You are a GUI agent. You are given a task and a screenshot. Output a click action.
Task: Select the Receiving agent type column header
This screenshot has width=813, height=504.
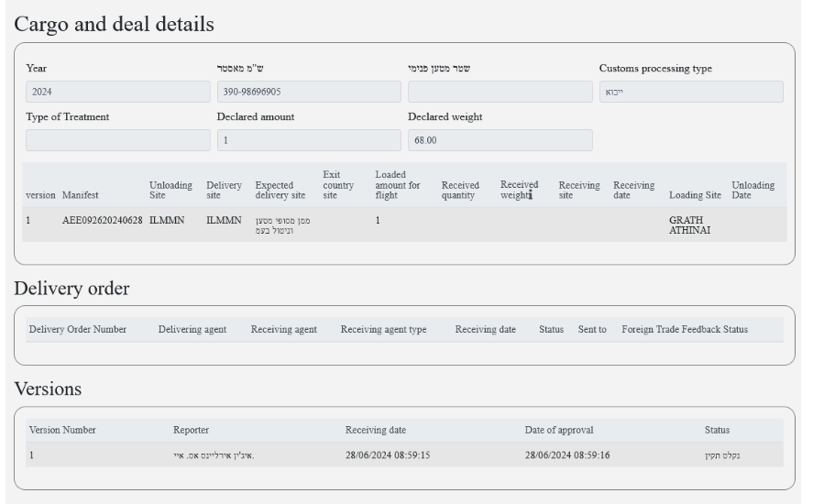(383, 329)
